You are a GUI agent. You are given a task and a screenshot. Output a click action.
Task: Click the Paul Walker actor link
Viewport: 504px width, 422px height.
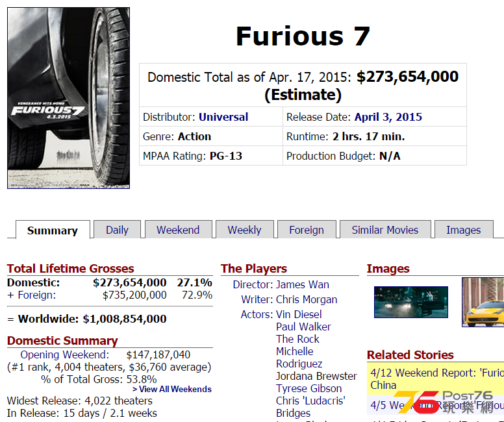(303, 327)
